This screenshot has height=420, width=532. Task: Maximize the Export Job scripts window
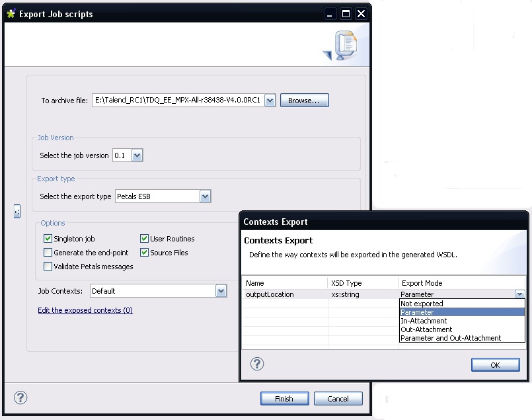click(x=346, y=14)
